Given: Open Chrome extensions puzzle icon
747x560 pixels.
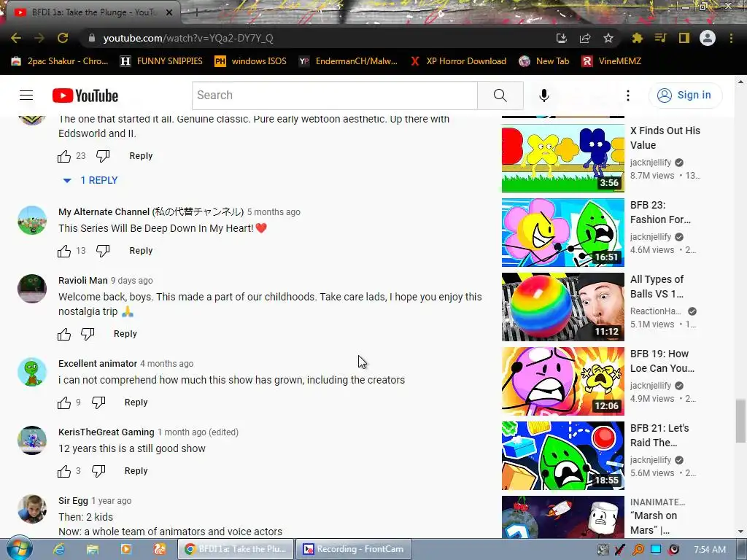Looking at the screenshot, I should 637,38.
